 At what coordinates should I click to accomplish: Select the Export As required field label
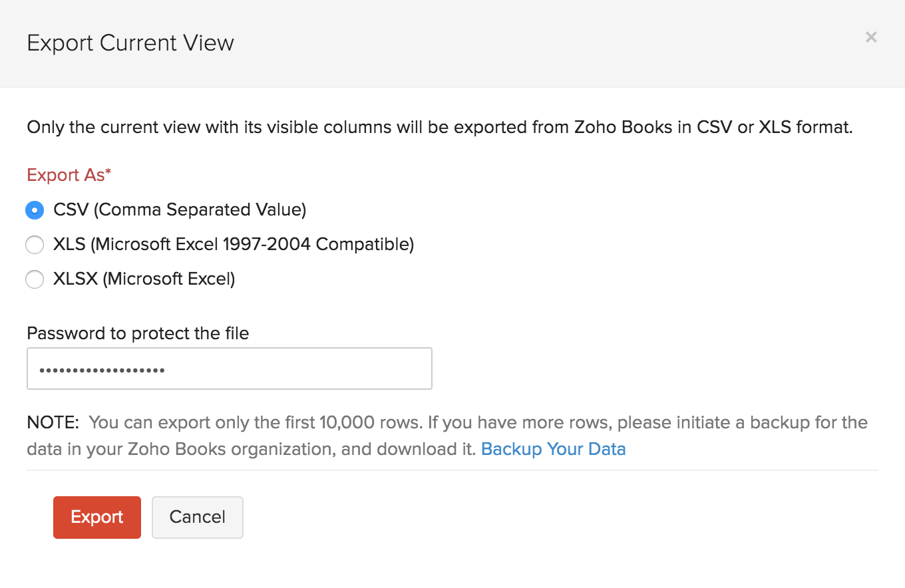(x=69, y=174)
